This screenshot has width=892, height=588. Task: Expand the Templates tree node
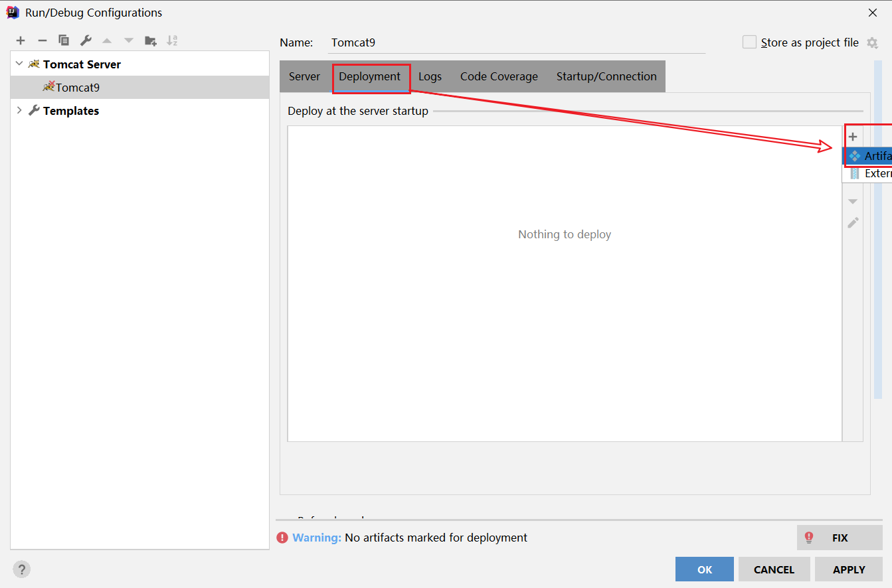click(x=19, y=111)
